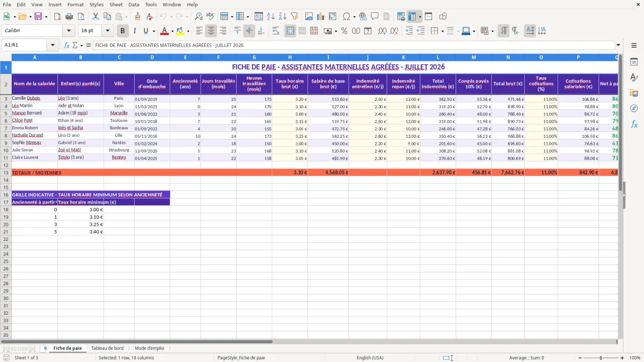This screenshot has height=362, width=644.
Task: Open the font size dropdown arrow
Action: (107, 31)
